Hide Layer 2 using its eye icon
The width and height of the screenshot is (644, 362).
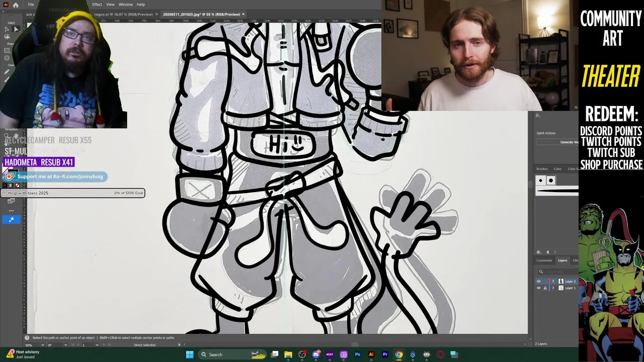click(x=539, y=282)
